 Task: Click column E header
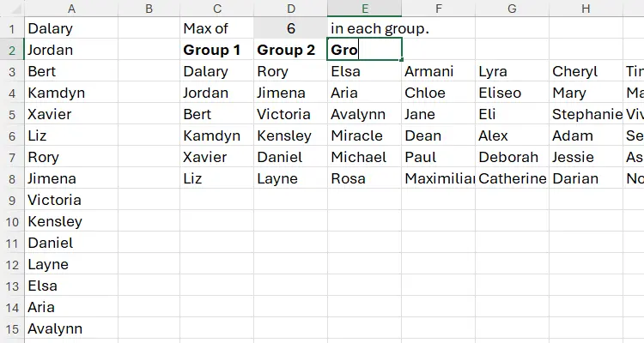[x=364, y=9]
